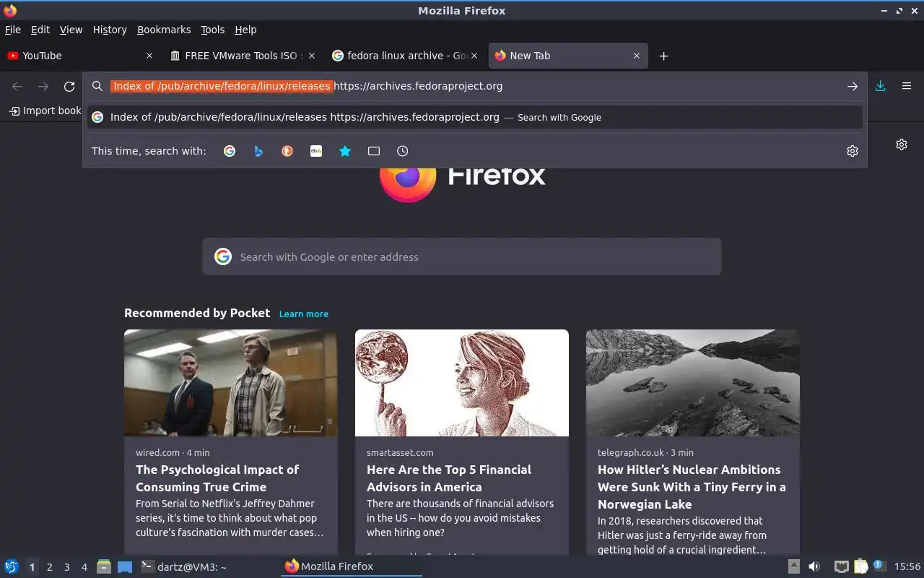Search in open Tabs icon
The image size is (924, 578).
[x=374, y=151]
